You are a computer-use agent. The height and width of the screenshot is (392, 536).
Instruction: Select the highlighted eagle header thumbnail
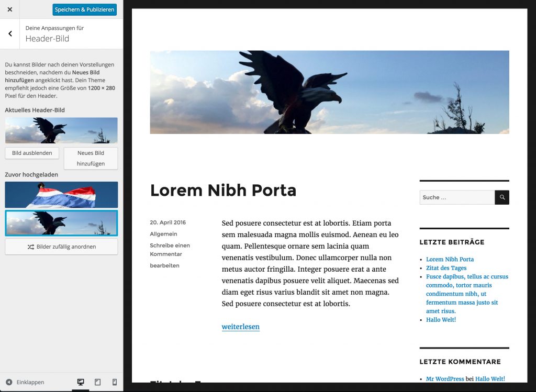[61, 222]
